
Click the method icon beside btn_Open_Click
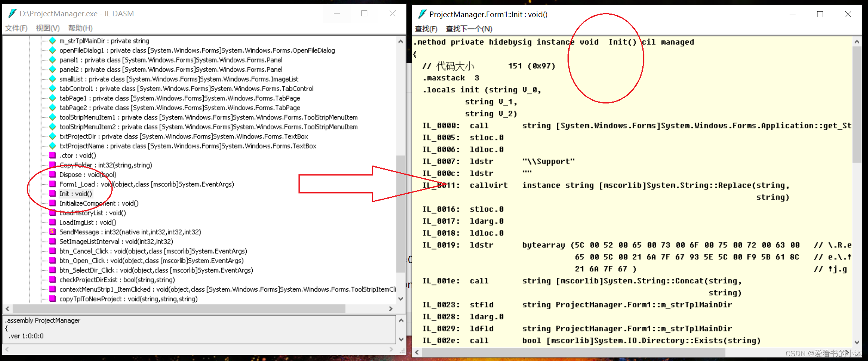pos(53,260)
